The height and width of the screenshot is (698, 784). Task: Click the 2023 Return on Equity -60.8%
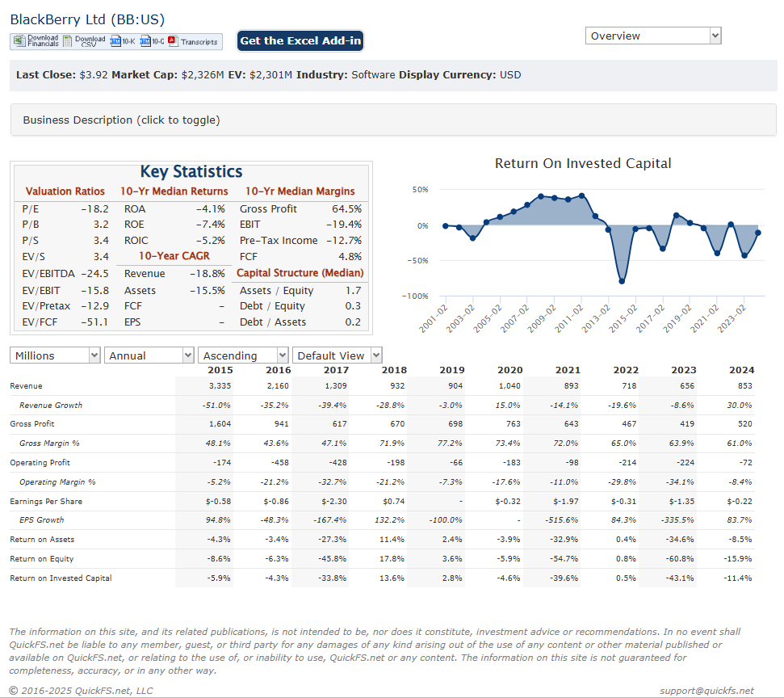click(x=679, y=559)
